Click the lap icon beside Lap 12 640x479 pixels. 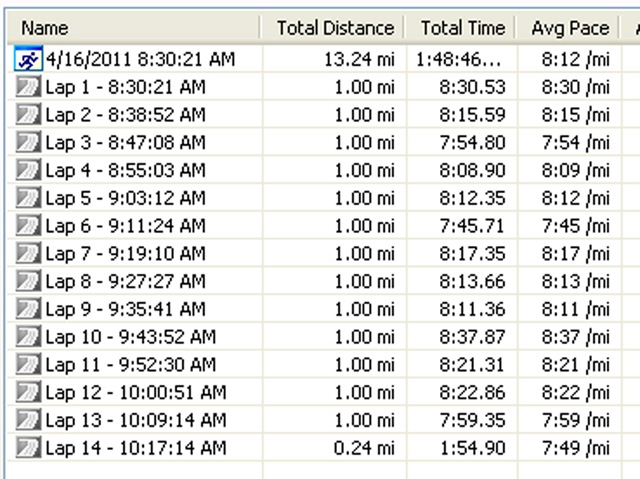[x=28, y=392]
